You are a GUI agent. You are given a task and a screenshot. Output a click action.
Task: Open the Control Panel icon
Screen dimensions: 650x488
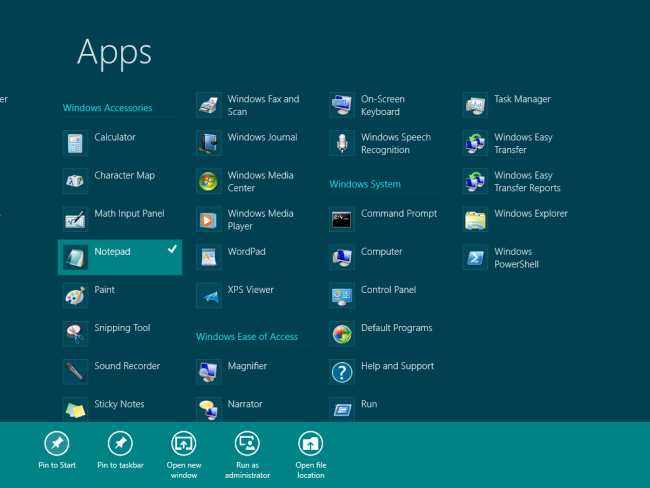[x=342, y=296]
